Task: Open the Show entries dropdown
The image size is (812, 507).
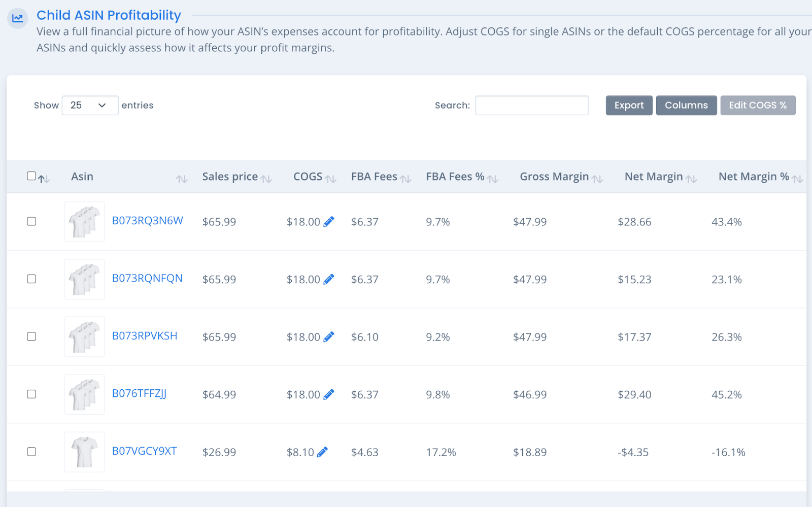Action: [90, 106]
